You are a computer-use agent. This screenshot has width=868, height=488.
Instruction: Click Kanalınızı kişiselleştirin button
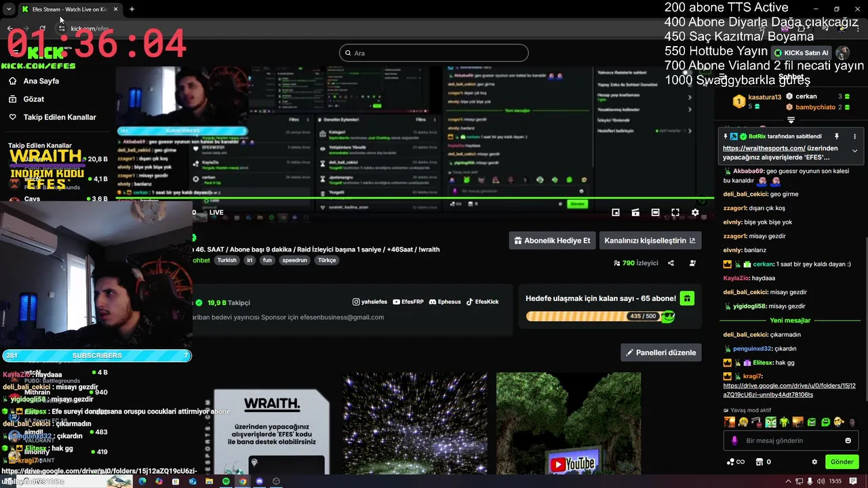click(650, 241)
